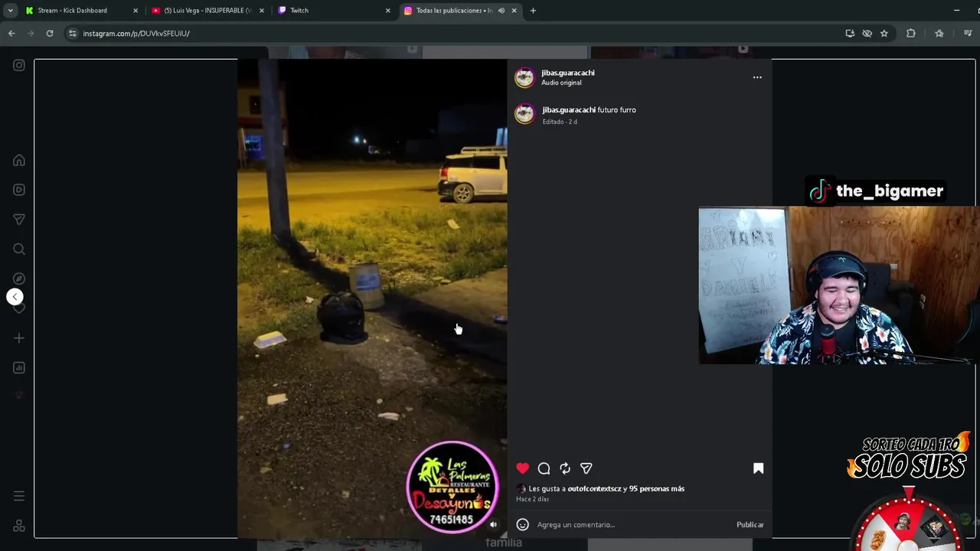The image size is (980, 551).
Task: Click the Instagram logo in the sidebar
Action: point(19,65)
